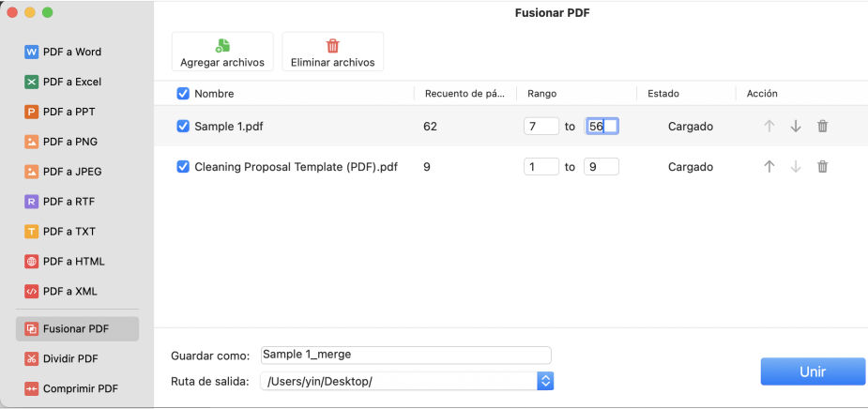The height and width of the screenshot is (409, 868).
Task: Maximize window with green button
Action: [x=48, y=12]
